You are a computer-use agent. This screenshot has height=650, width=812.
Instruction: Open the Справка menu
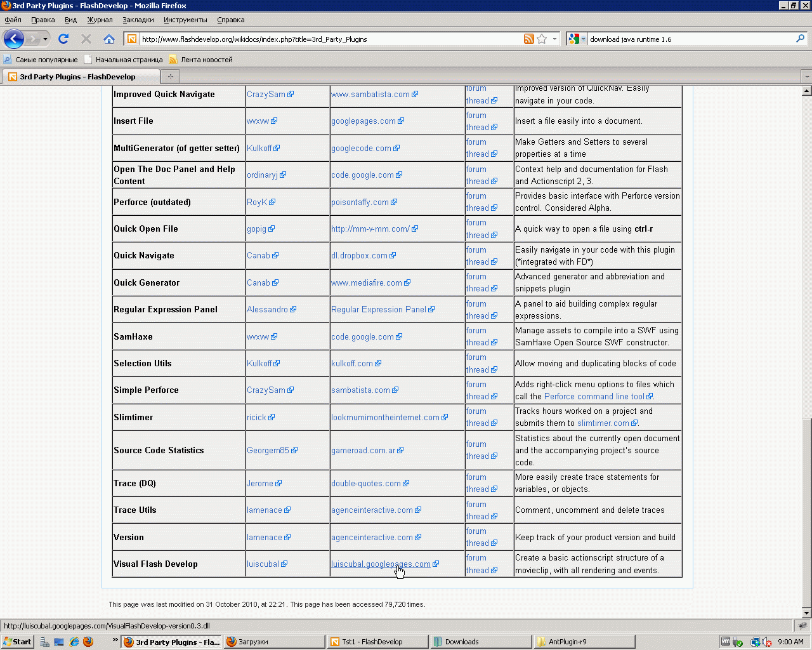[231, 20]
